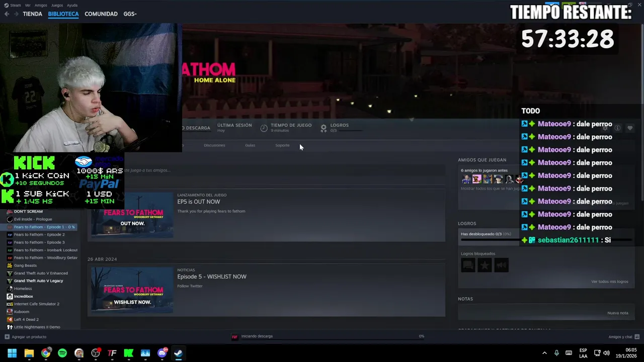This screenshot has height=362, width=644.
Task: Open the Guías link
Action: (x=250, y=145)
